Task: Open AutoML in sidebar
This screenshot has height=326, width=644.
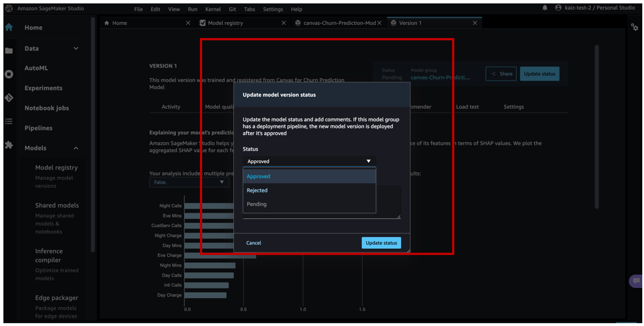Action: [36, 68]
